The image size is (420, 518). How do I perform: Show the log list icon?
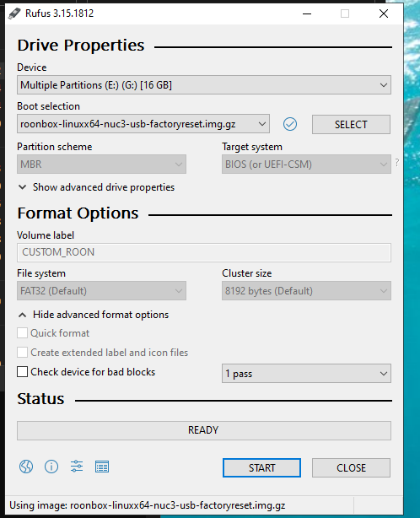(102, 467)
